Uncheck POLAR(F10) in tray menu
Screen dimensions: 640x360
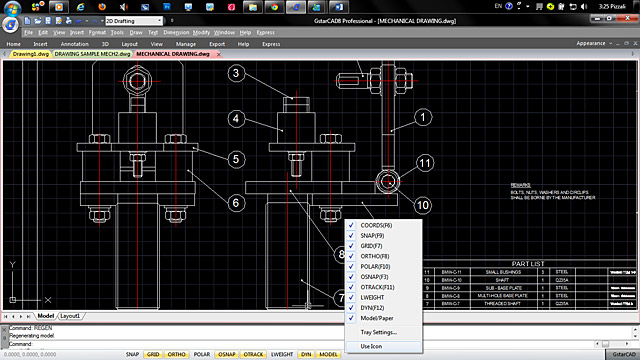(x=384, y=267)
